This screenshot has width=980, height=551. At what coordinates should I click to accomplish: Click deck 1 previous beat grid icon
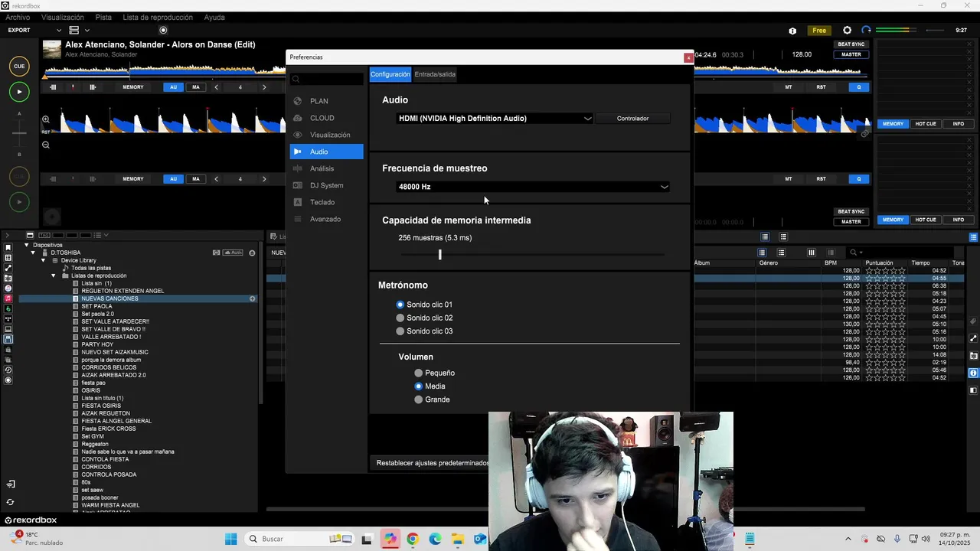click(53, 87)
